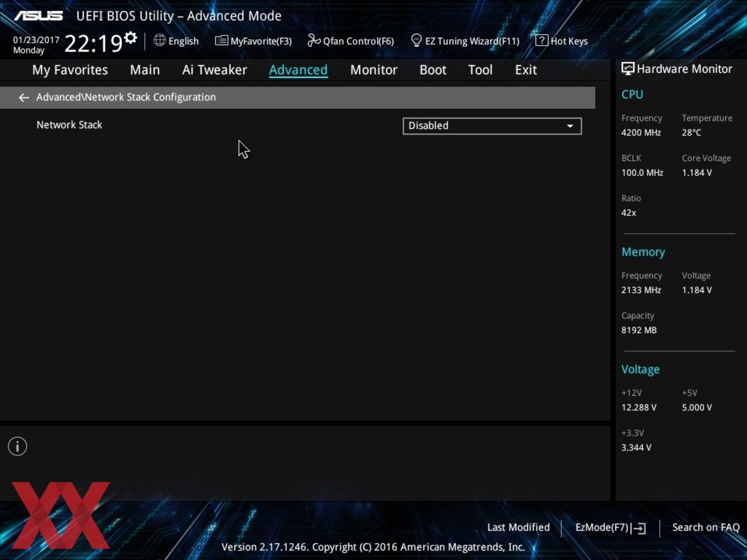Click the Hardware Monitor screen icon

(x=628, y=69)
